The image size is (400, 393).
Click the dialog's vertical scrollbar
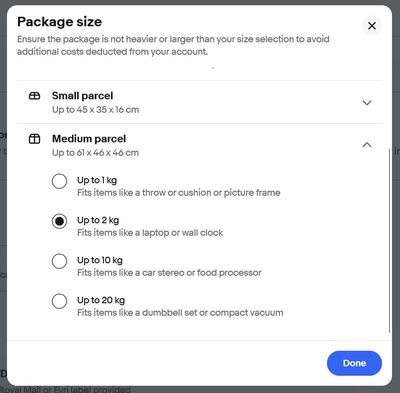pos(389,240)
